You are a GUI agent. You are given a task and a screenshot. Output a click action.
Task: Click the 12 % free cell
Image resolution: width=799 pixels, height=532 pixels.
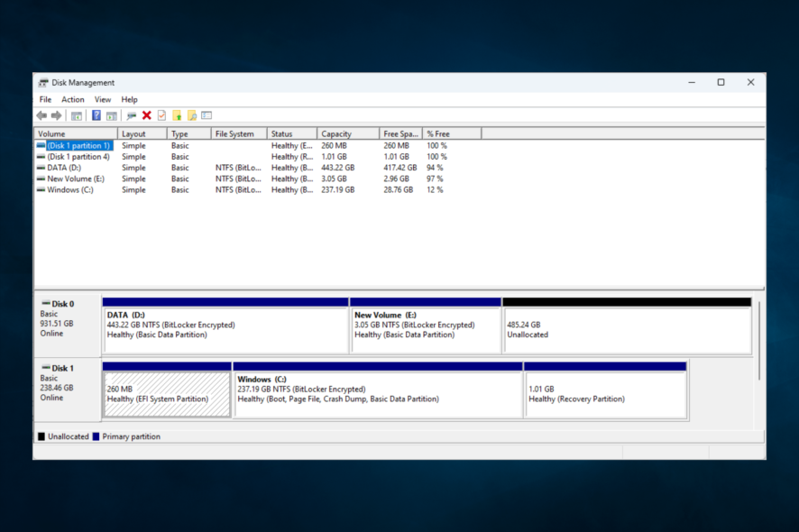435,189
